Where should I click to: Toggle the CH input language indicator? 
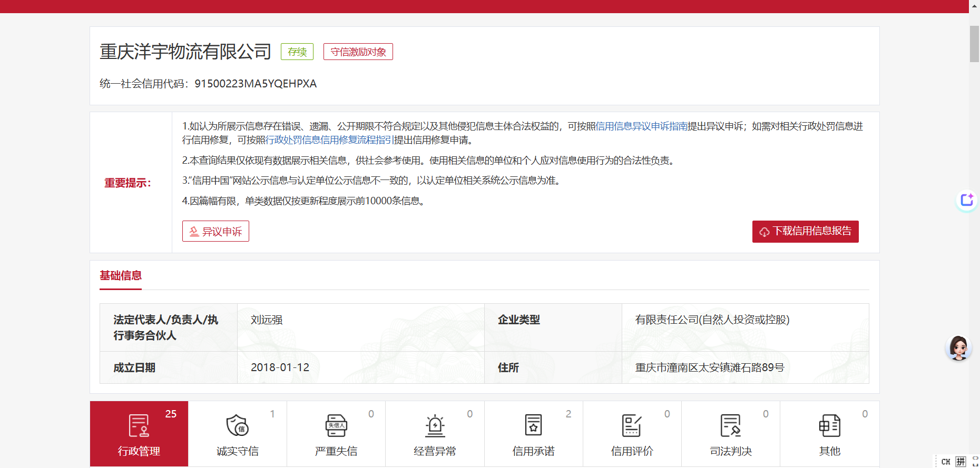946,462
